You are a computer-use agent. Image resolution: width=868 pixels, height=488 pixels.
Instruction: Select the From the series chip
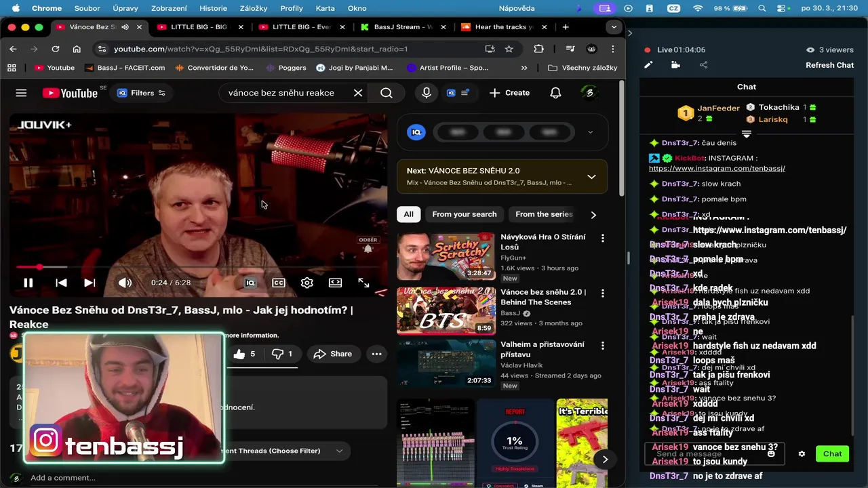[544, 214]
